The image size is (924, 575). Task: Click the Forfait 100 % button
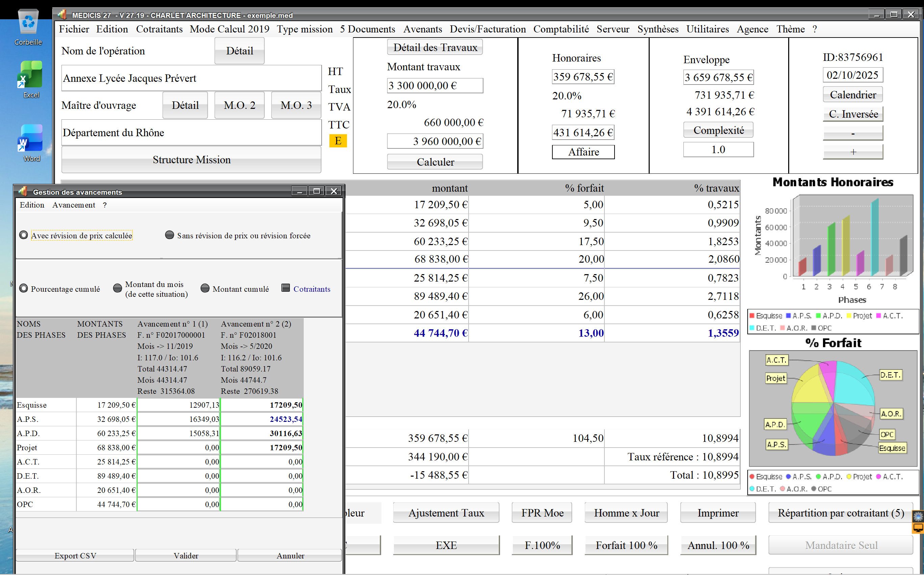pos(626,545)
